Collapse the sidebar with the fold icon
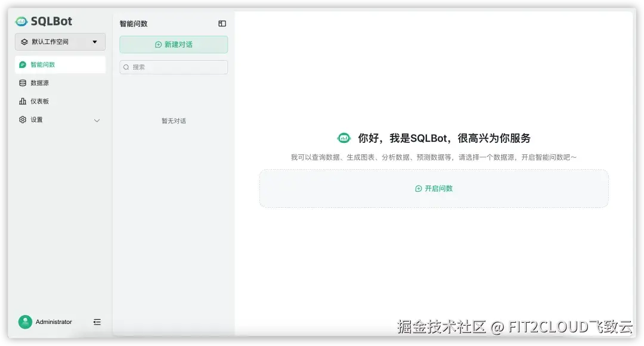Image resolution: width=644 pixels, height=346 pixels. pyautogui.click(x=97, y=322)
